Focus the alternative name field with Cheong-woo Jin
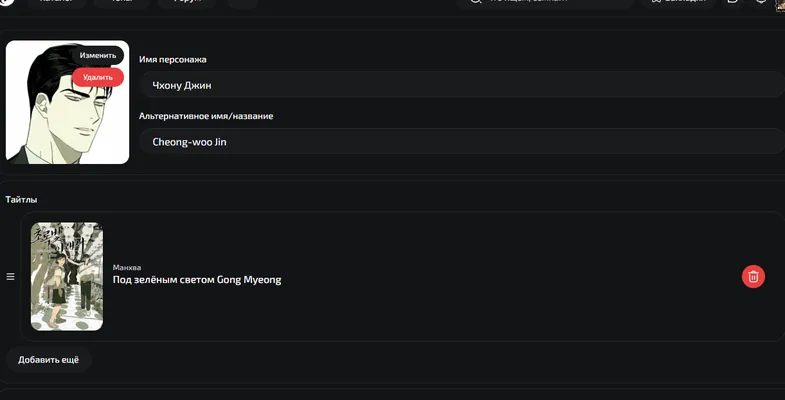This screenshot has height=400, width=785. 461,141
